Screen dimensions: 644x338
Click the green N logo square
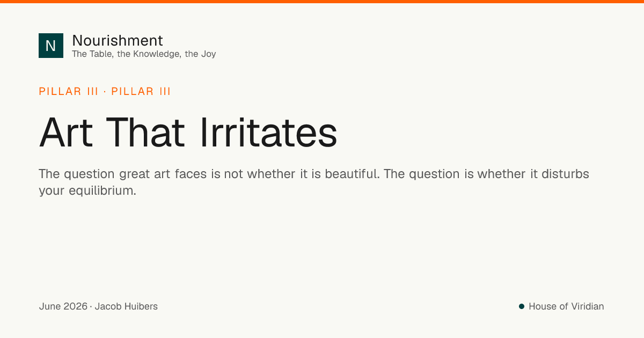[51, 46]
